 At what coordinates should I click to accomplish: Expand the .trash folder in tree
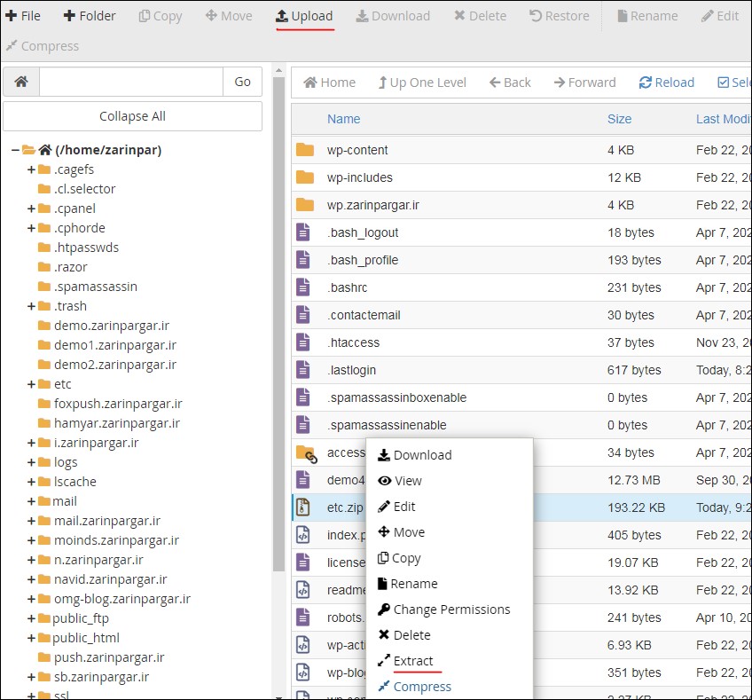click(x=32, y=306)
